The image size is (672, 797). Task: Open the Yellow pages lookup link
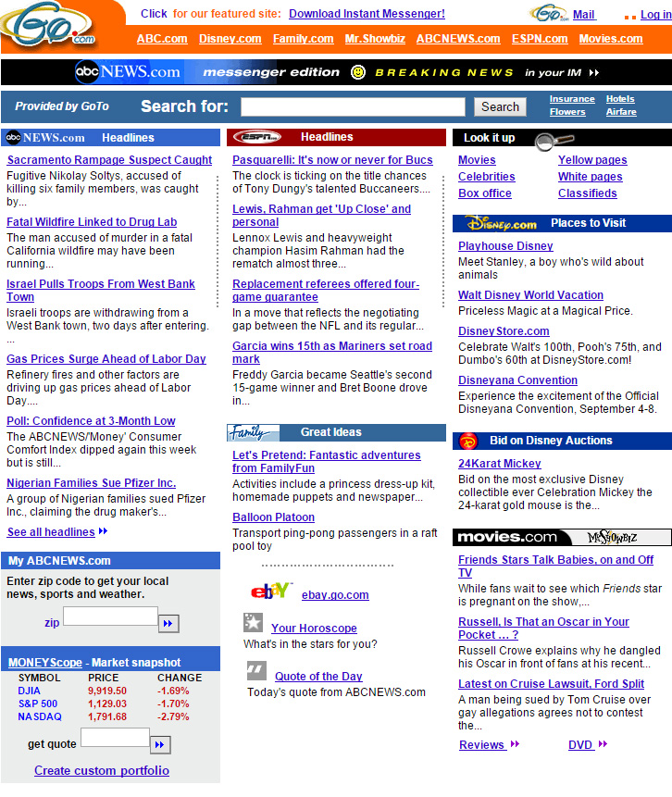[x=592, y=160]
